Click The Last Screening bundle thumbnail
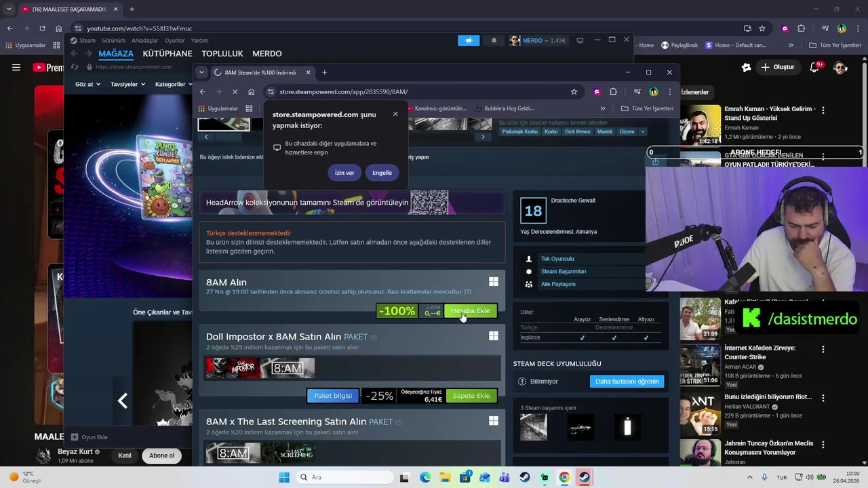Viewport: 868px width, 488px height. [288, 453]
